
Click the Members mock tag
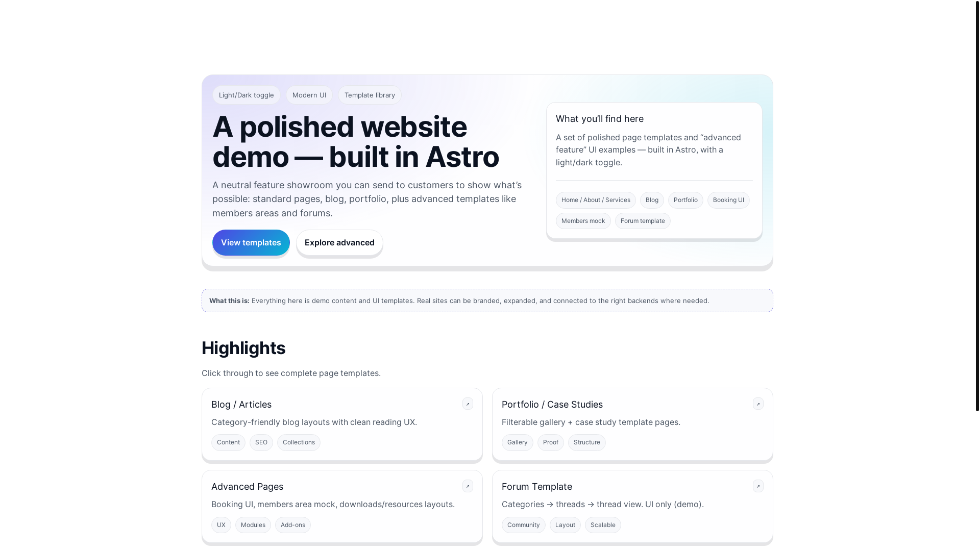point(583,221)
